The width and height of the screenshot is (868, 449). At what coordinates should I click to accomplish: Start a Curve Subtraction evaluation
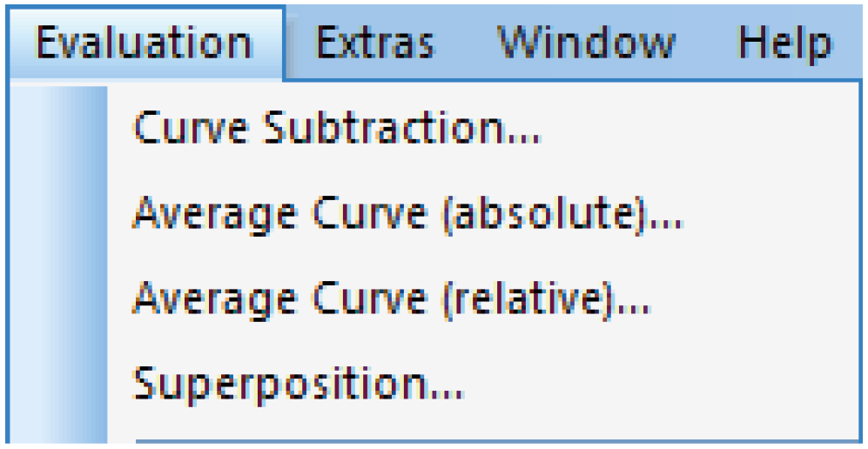tap(481, 128)
